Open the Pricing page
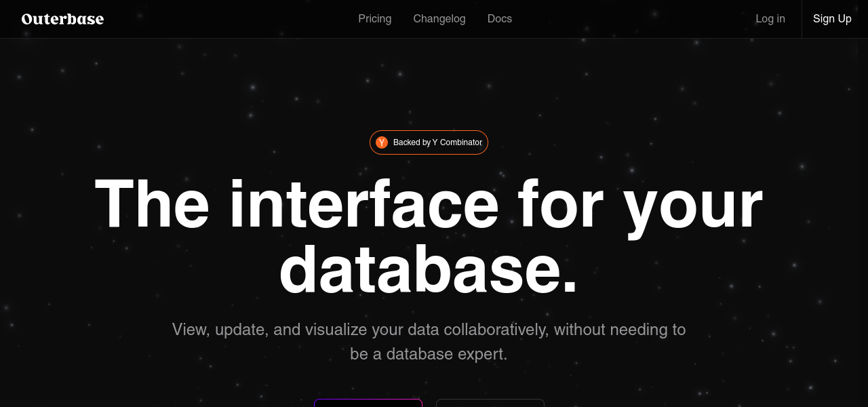The height and width of the screenshot is (407, 868). [x=374, y=19]
